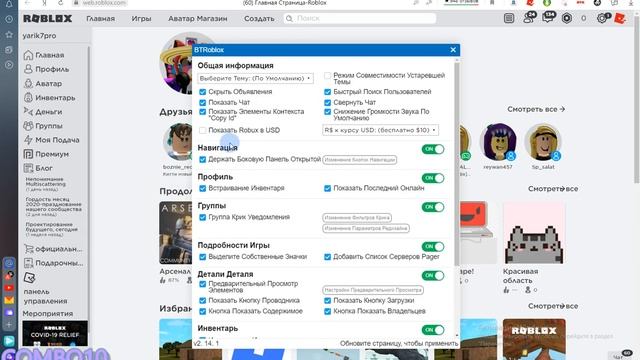Switch off the Профиль ON toggle
The height and width of the screenshot is (360, 640).
click(433, 178)
